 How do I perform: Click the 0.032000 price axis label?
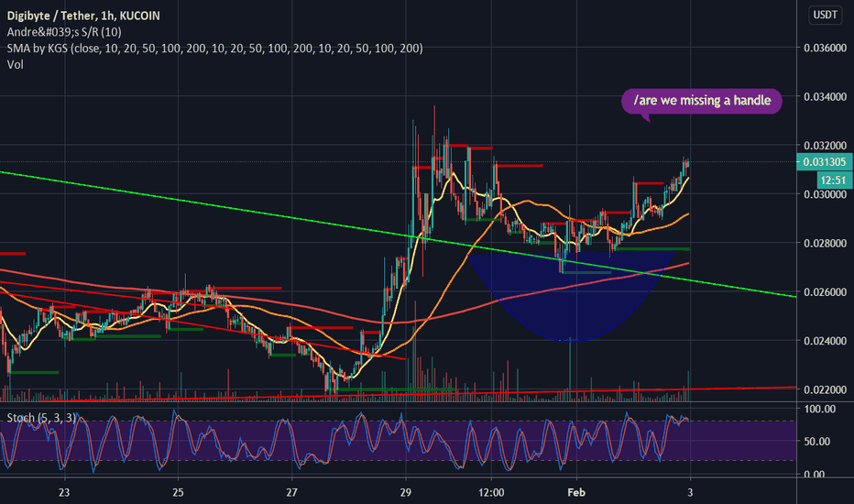(825, 146)
